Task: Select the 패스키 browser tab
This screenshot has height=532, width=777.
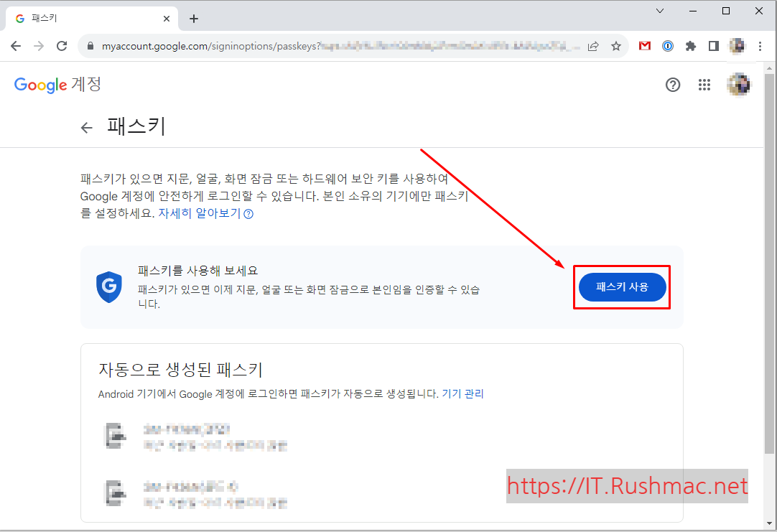Action: (x=86, y=19)
